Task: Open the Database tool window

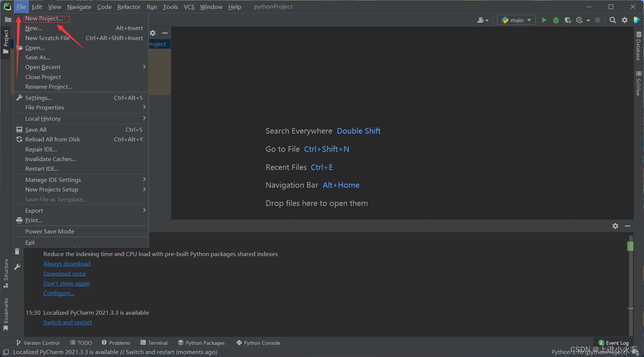Action: (638, 46)
